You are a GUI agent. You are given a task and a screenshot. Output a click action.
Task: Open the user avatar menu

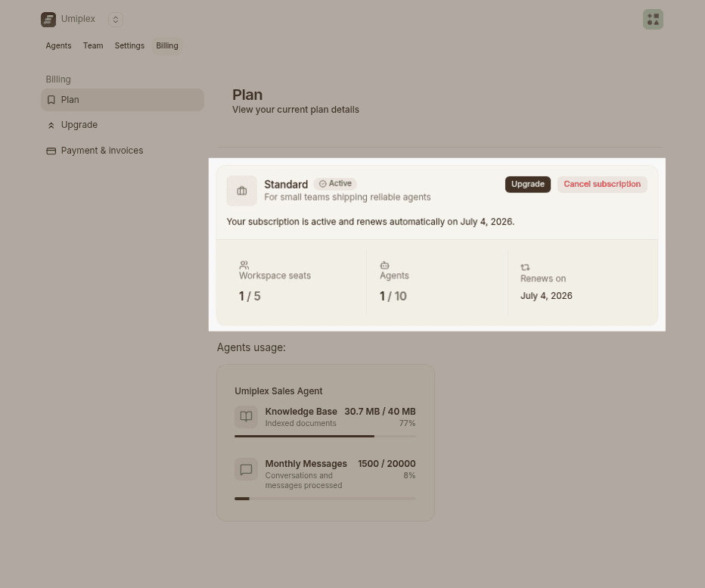tap(653, 20)
